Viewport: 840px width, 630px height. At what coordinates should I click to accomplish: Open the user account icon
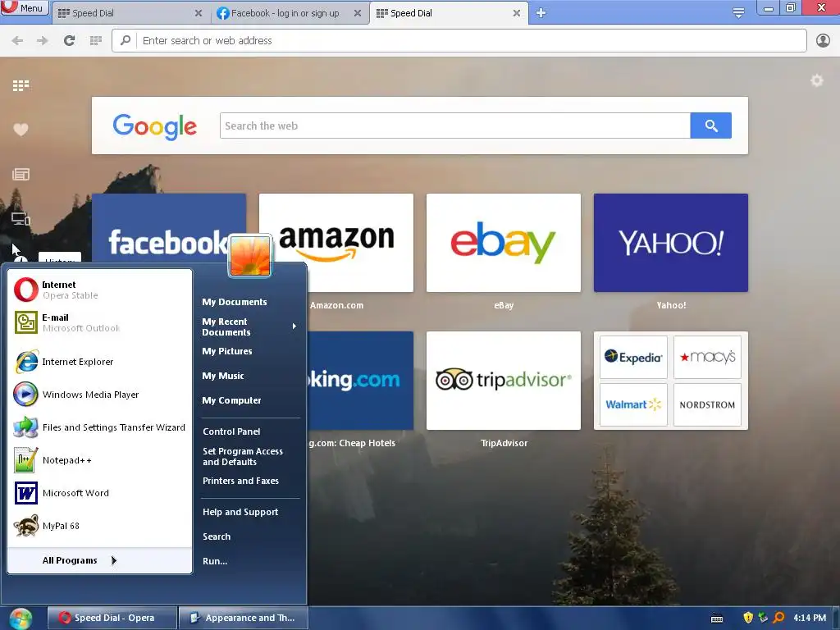pyautogui.click(x=823, y=41)
